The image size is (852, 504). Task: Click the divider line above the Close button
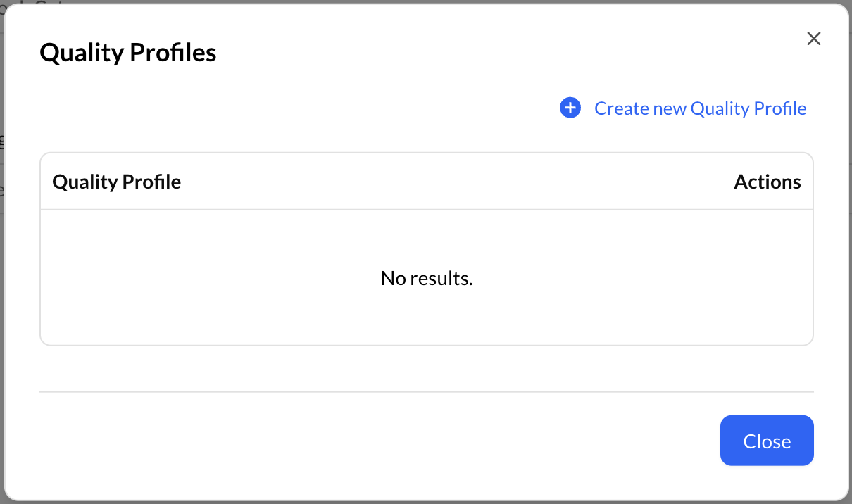point(427,391)
